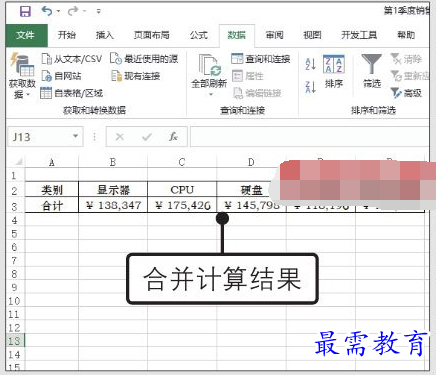The height and width of the screenshot is (375, 436).
Task: Select the 数据 ribbon tab
Action: point(237,35)
